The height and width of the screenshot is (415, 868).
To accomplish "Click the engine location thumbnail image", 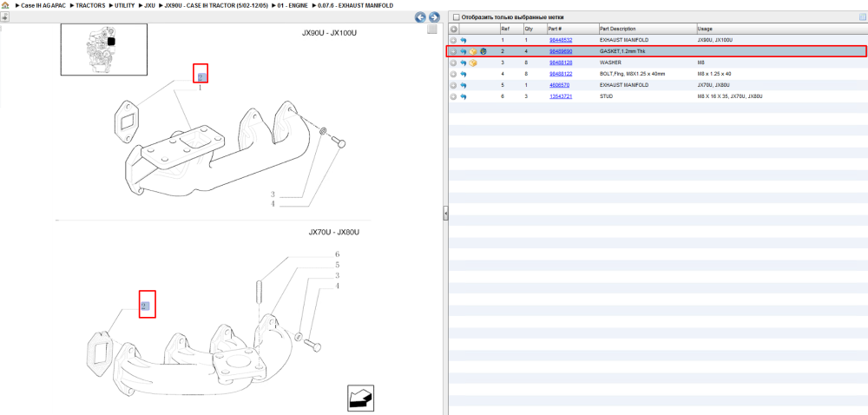I will point(104,49).
